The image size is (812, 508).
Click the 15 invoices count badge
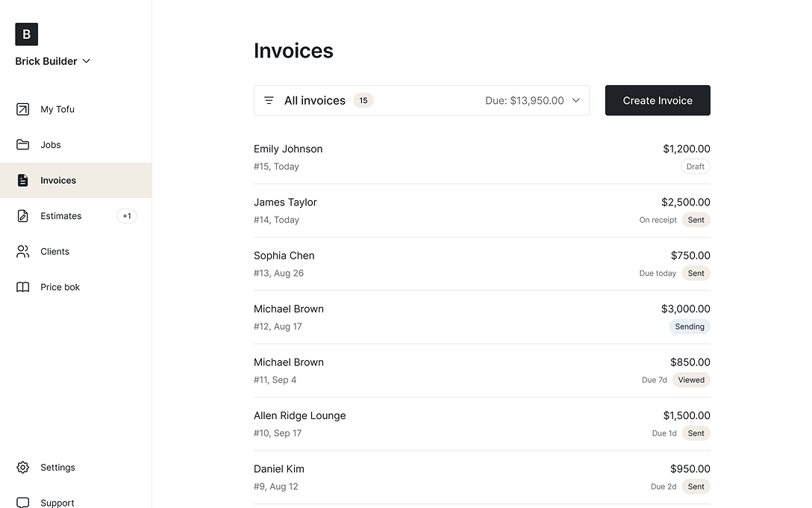point(363,101)
